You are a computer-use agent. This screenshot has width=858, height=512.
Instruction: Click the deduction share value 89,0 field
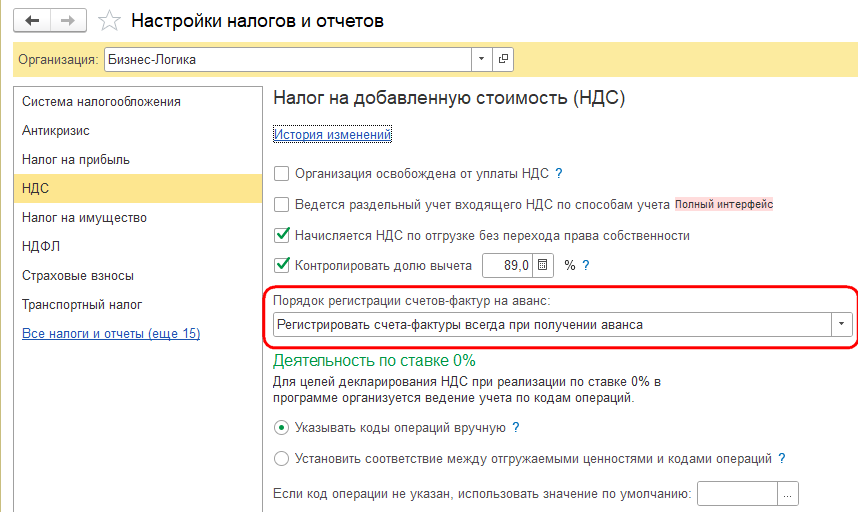pyautogui.click(x=507, y=265)
